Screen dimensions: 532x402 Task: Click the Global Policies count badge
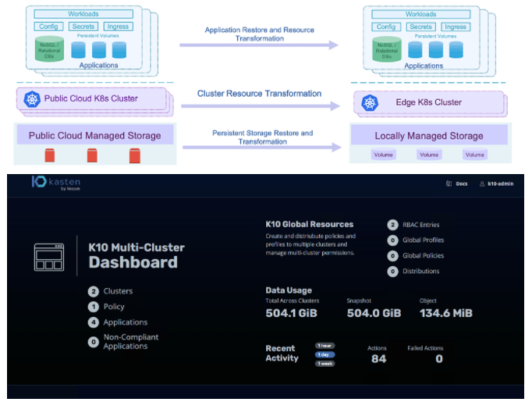pos(392,256)
